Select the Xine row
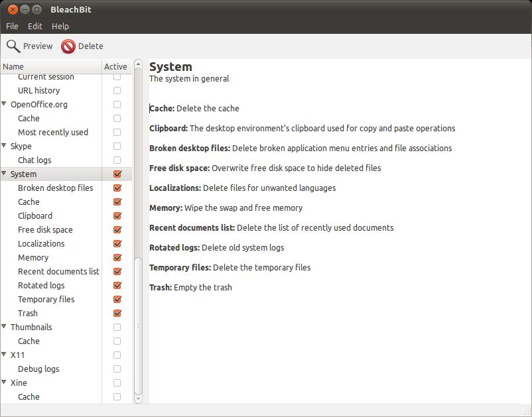Screen dimensions: 532x417 (x=66, y=383)
